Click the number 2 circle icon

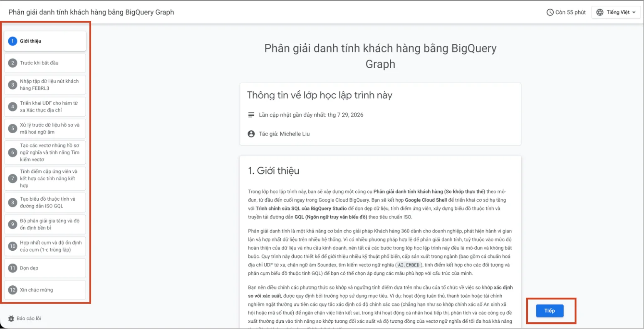[x=12, y=63]
